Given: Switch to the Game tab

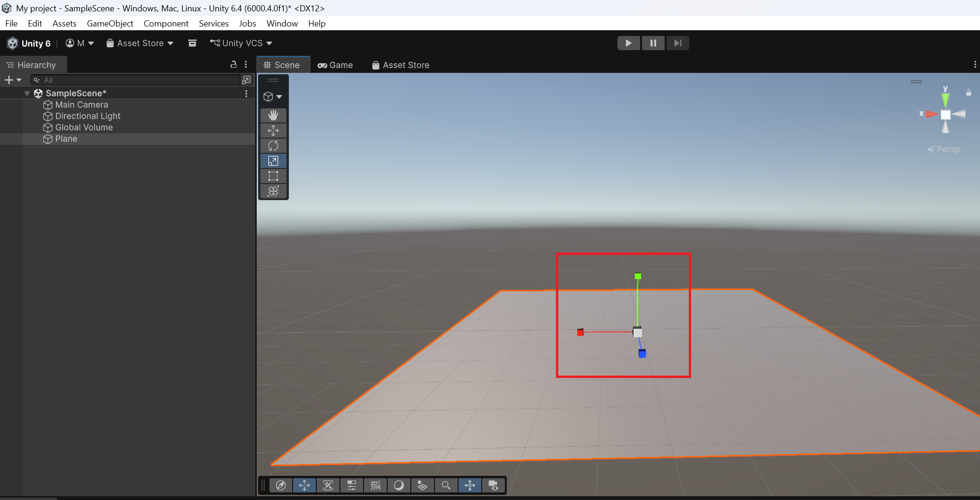Looking at the screenshot, I should (x=335, y=65).
